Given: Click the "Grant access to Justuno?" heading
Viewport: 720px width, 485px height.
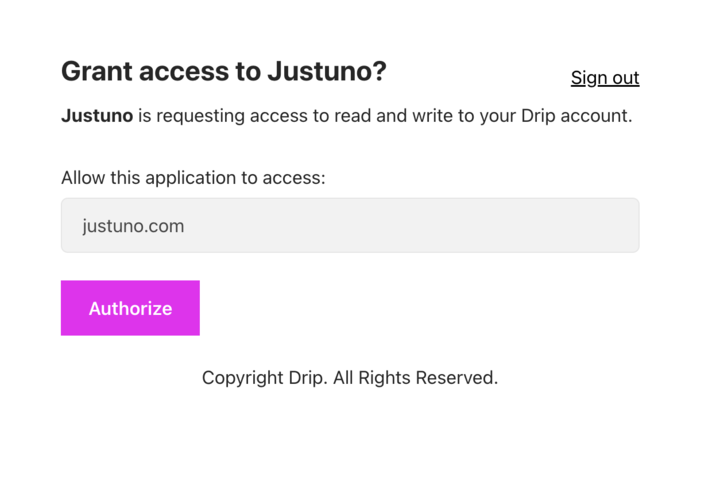Looking at the screenshot, I should (x=223, y=72).
